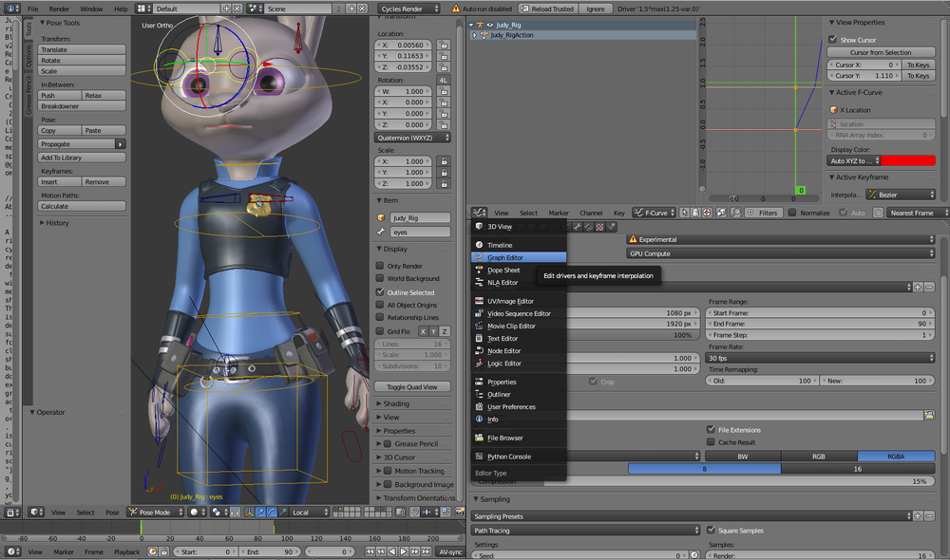Enable Only Render checkbox
This screenshot has height=560, width=950.
[380, 265]
